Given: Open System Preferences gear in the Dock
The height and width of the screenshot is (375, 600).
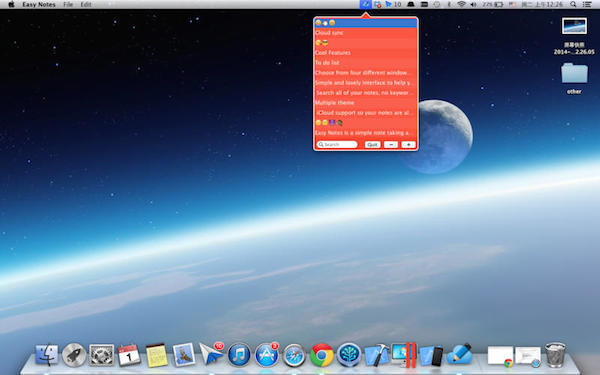Looking at the screenshot, I should (x=101, y=355).
